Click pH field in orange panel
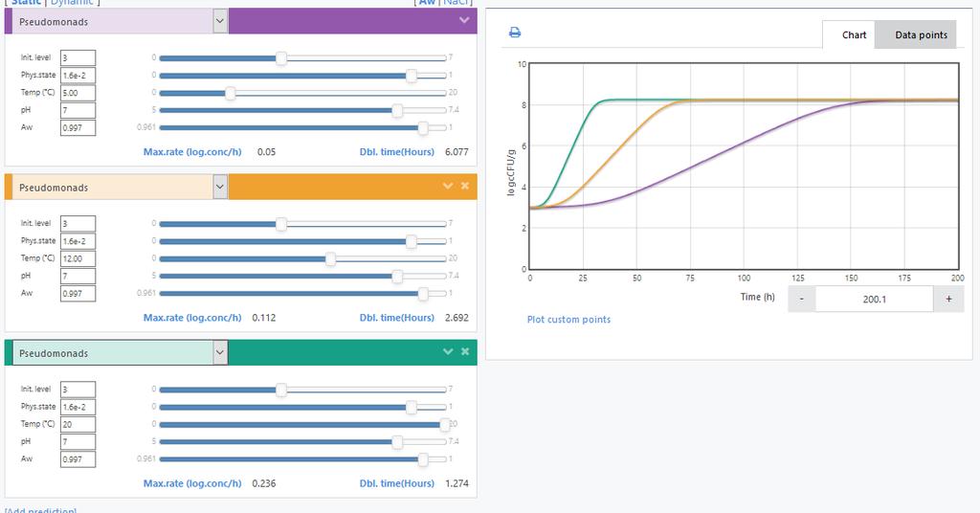 pyautogui.click(x=78, y=276)
